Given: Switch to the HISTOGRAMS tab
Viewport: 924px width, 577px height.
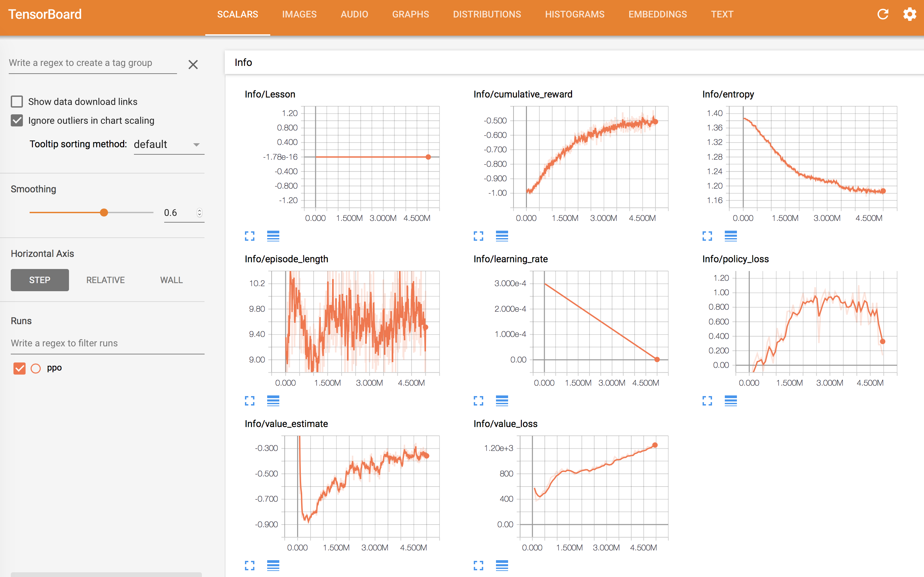Looking at the screenshot, I should tap(574, 14).
